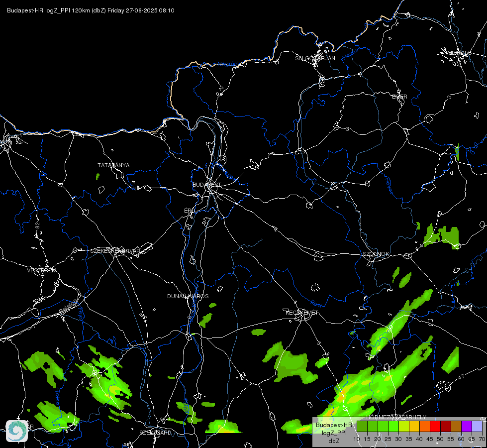Image resolution: width=487 pixels, height=448 pixels.
Task: Click the MISKOLC city label
Action: 458,53
